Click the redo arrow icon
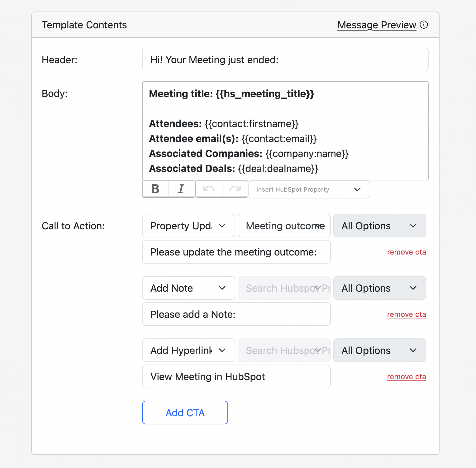This screenshot has height=468, width=476. click(235, 189)
